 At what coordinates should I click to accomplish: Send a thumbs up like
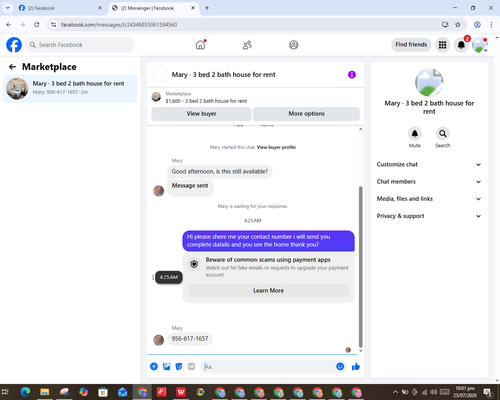click(x=356, y=367)
